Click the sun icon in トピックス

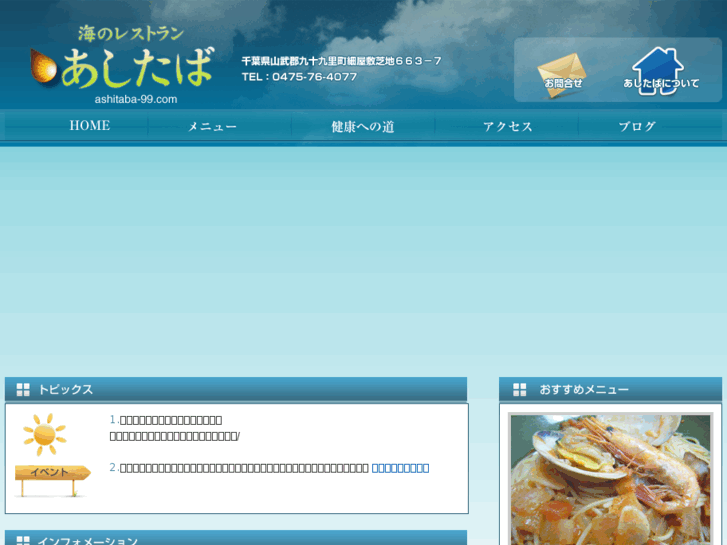pyautogui.click(x=45, y=435)
